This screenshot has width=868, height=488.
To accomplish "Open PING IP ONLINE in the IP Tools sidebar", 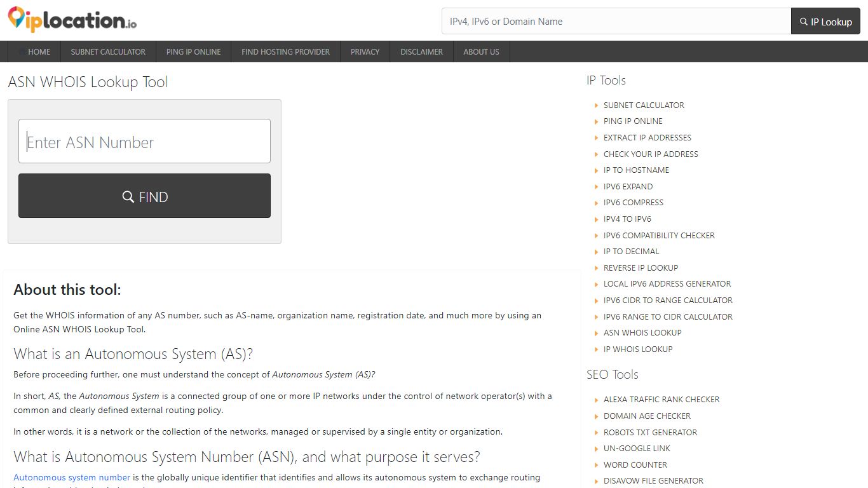I will tap(633, 121).
